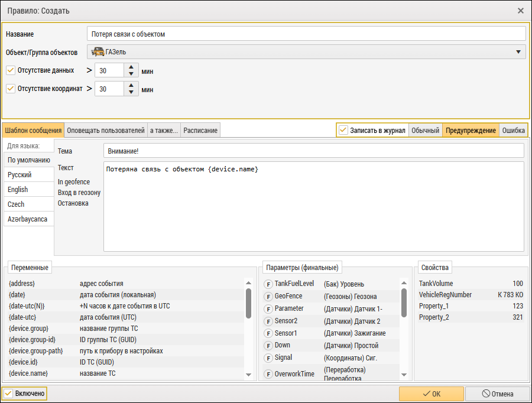Click the F icon next to Sensor2
This screenshot has width=532, height=403.
pos(268,321)
